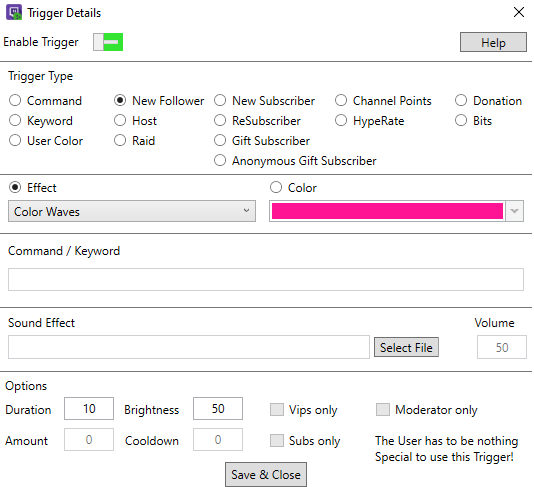
Task: Click the Trigger Details app icon
Action: pos(14,12)
